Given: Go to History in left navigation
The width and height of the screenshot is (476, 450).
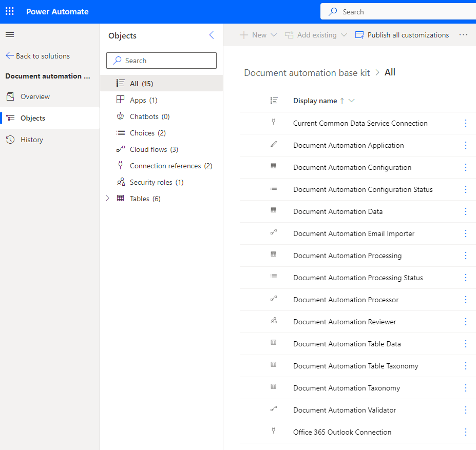Looking at the screenshot, I should [x=32, y=140].
